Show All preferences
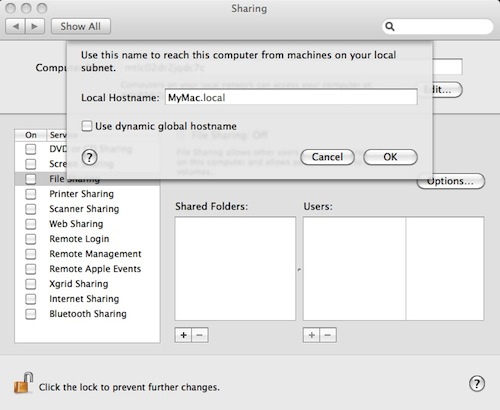Image resolution: width=500 pixels, height=410 pixels. [x=81, y=26]
